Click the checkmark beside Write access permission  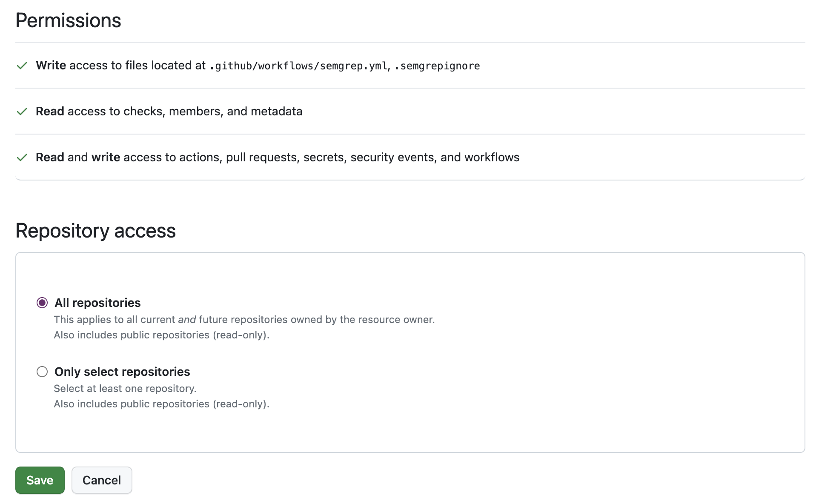tap(23, 66)
